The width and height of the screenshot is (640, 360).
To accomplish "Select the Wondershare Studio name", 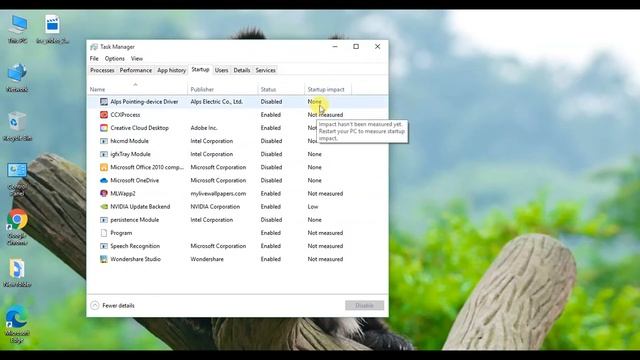I will [136, 259].
